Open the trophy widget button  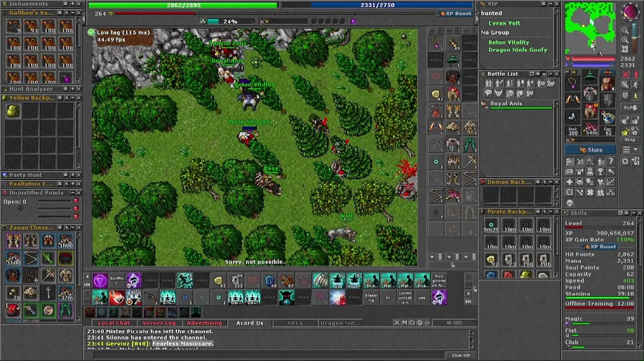coord(600,171)
